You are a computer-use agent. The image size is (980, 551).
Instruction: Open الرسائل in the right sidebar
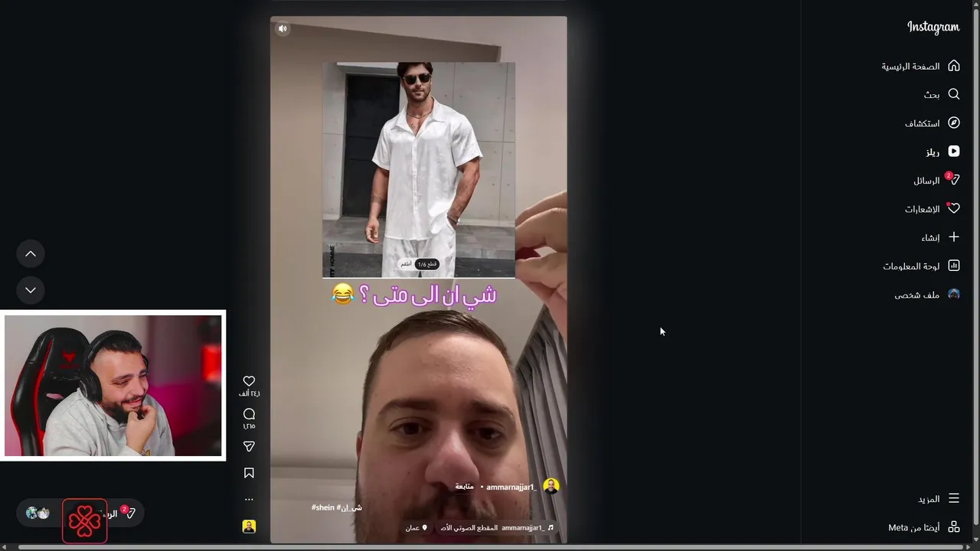936,181
